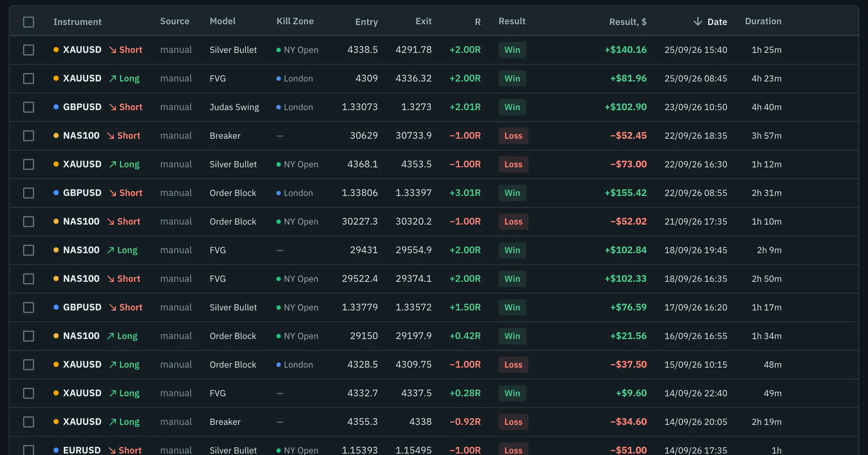The image size is (868, 455).
Task: Click the −$52.02 result value
Action: pyautogui.click(x=628, y=222)
